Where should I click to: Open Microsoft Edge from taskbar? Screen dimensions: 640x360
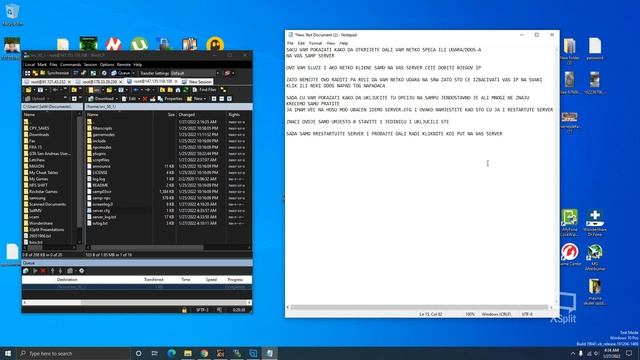point(171,353)
